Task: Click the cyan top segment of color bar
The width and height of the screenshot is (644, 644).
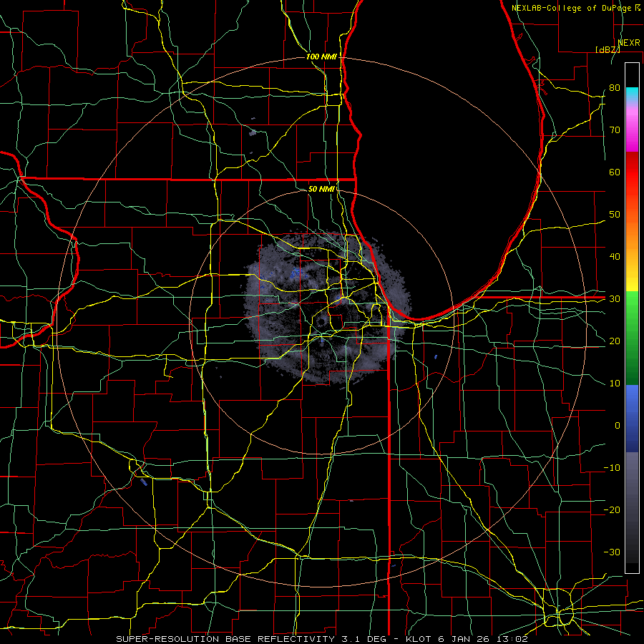Action: [632, 92]
